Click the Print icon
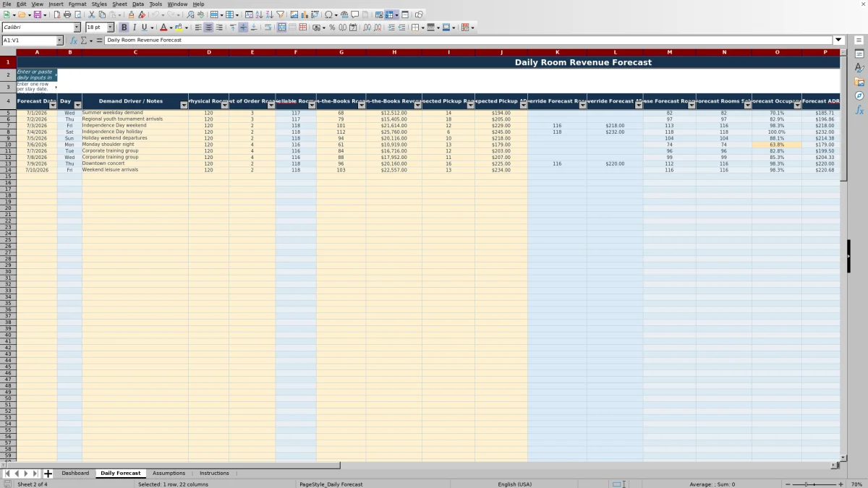The height and width of the screenshot is (488, 868). [x=67, y=14]
